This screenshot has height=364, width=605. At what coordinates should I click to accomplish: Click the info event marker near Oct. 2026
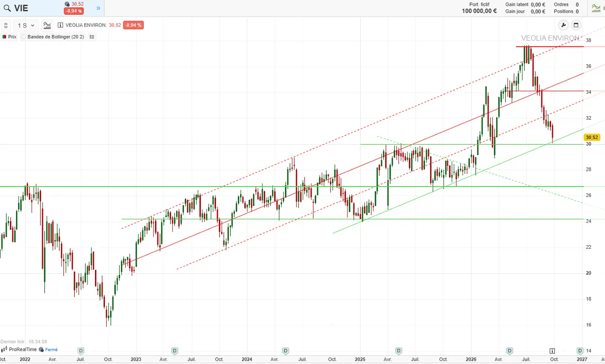click(x=552, y=351)
